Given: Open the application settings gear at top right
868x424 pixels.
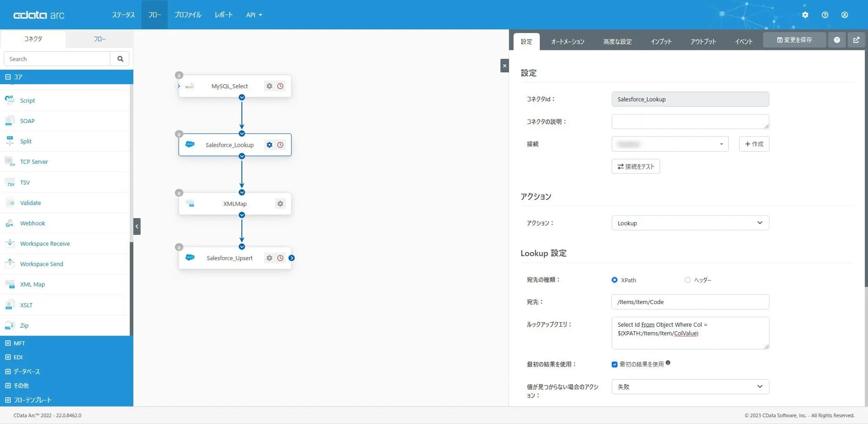Looking at the screenshot, I should point(805,14).
